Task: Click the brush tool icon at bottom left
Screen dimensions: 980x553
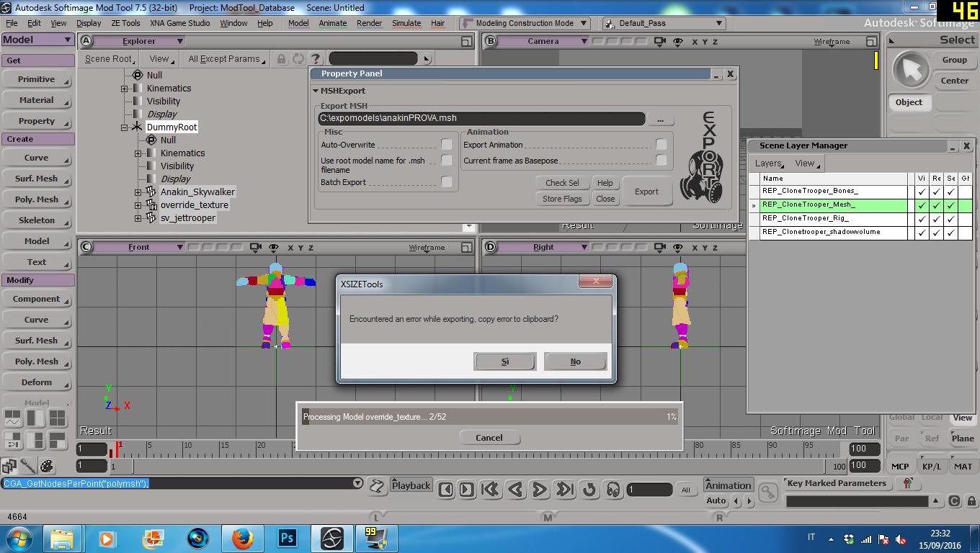Action: pos(28,466)
